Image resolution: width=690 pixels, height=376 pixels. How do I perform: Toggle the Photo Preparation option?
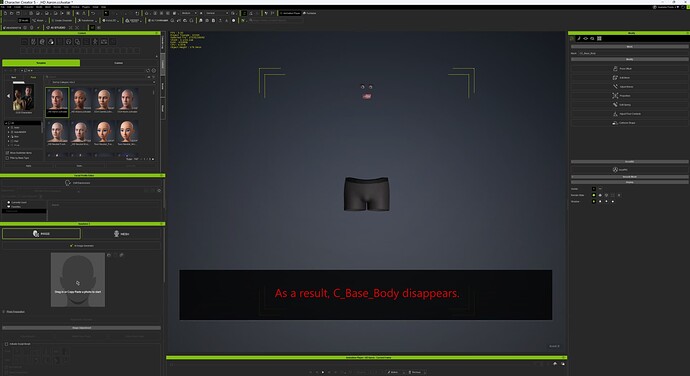click(4, 312)
